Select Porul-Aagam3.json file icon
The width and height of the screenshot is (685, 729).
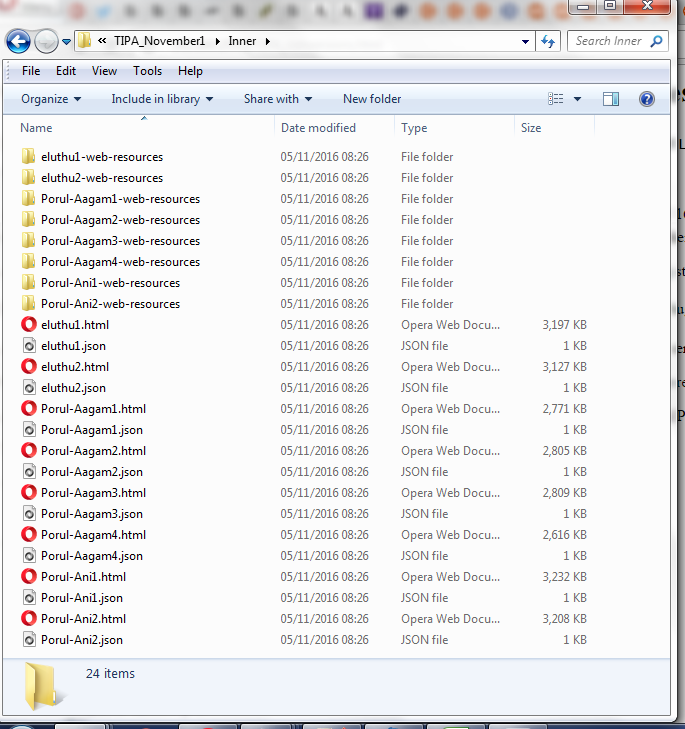click(29, 514)
